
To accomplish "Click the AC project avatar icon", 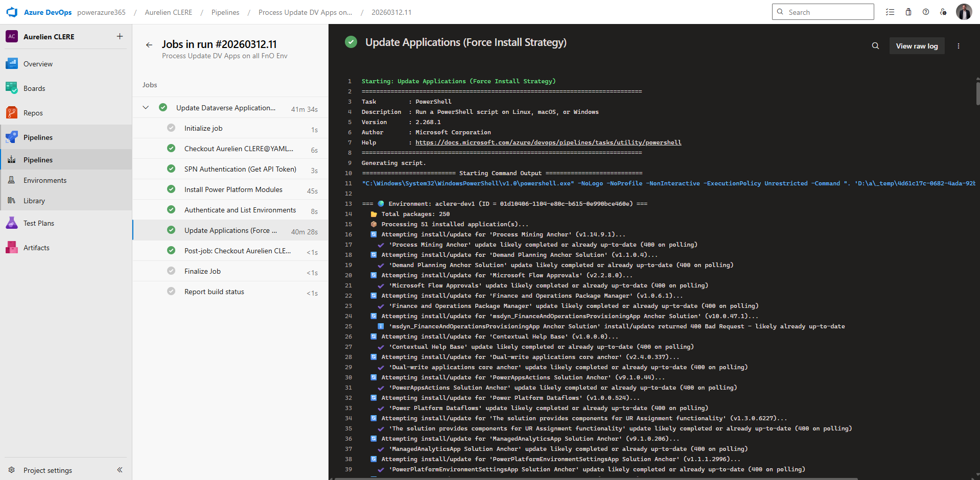I will pos(12,36).
